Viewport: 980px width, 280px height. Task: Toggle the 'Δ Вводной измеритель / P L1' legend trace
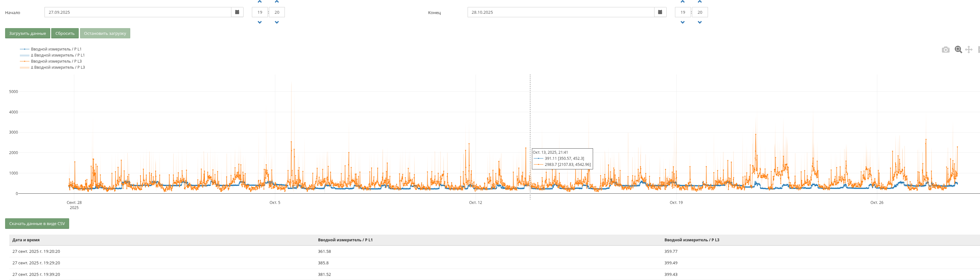click(x=57, y=55)
